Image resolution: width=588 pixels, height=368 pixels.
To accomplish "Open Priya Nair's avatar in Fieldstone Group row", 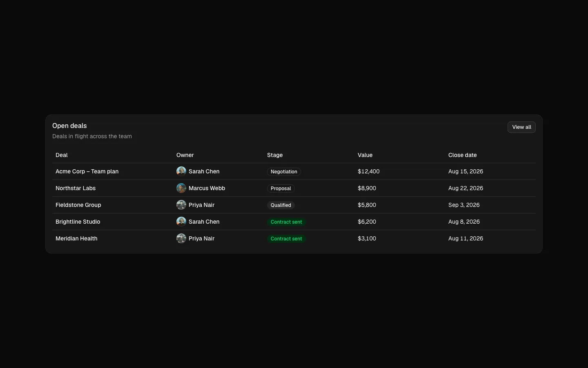I will point(181,205).
